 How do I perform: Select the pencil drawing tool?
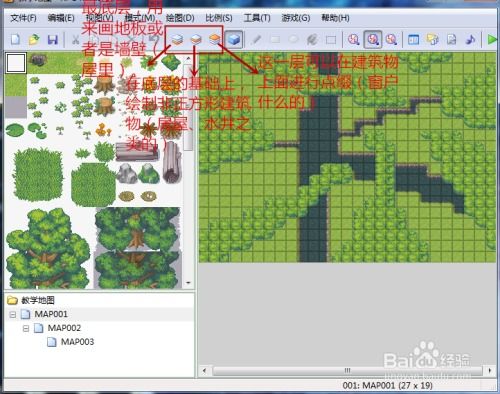pos(256,40)
